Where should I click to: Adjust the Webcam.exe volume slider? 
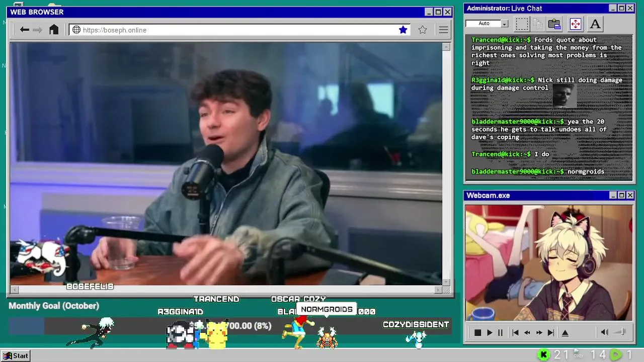tap(620, 332)
